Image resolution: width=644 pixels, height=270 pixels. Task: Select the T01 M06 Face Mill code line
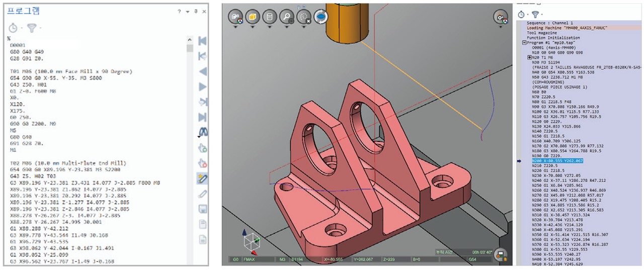[x=71, y=72]
